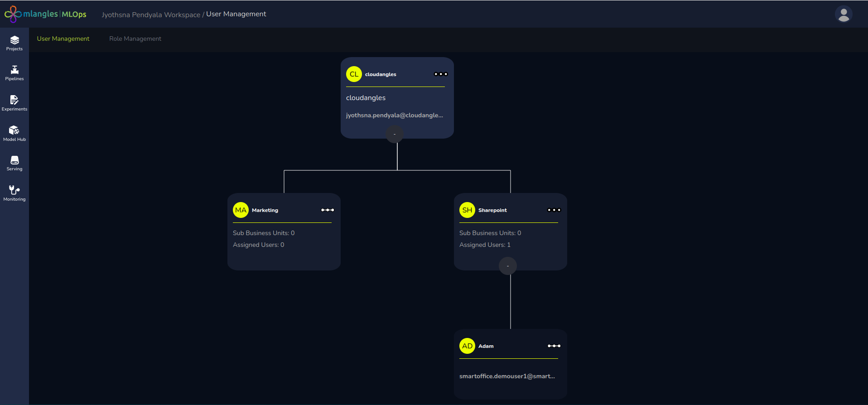Go to Pipelines in the sidebar
Viewport: 868px width, 405px height.
pos(14,73)
